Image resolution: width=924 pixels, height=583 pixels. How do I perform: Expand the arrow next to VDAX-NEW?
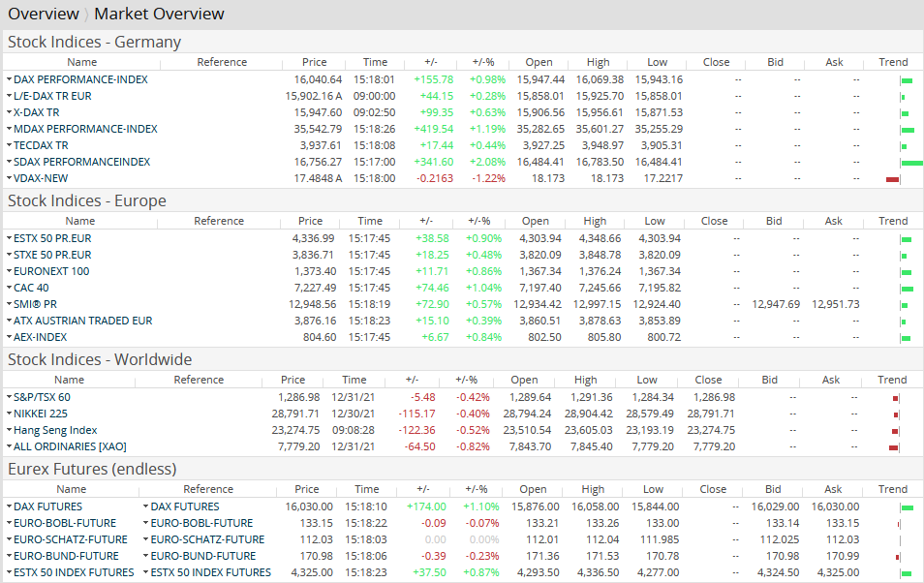(x=9, y=178)
